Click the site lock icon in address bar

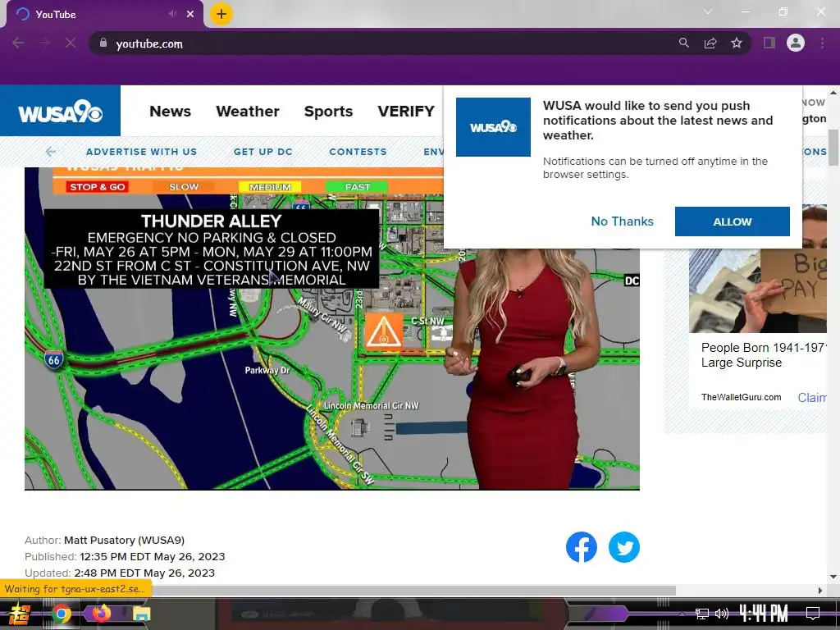(103, 43)
